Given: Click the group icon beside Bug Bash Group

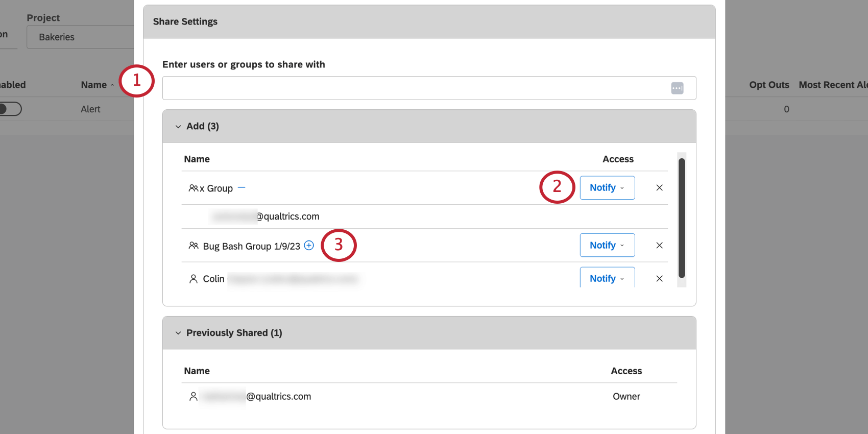Looking at the screenshot, I should (194, 246).
